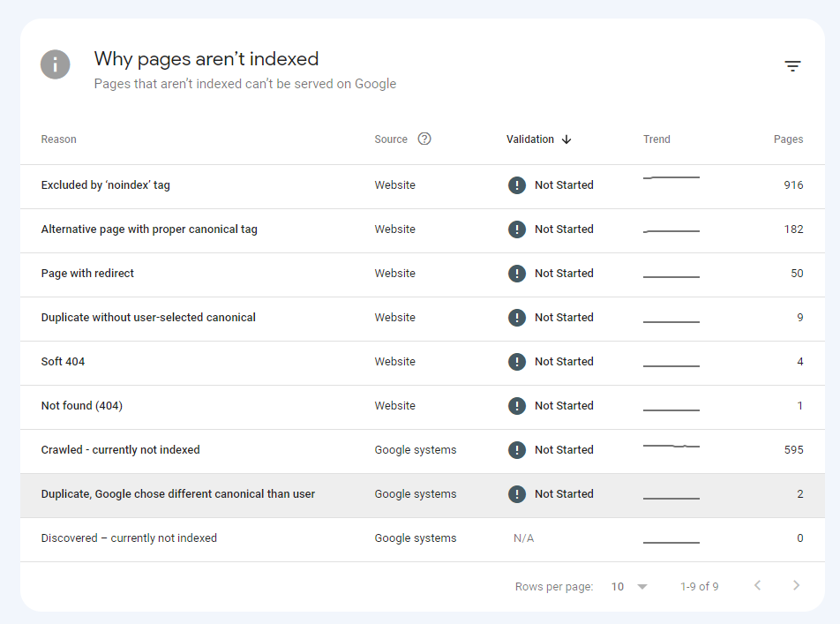
Task: Open 'Duplicate, Google chose different canonical than user'
Action: point(178,493)
